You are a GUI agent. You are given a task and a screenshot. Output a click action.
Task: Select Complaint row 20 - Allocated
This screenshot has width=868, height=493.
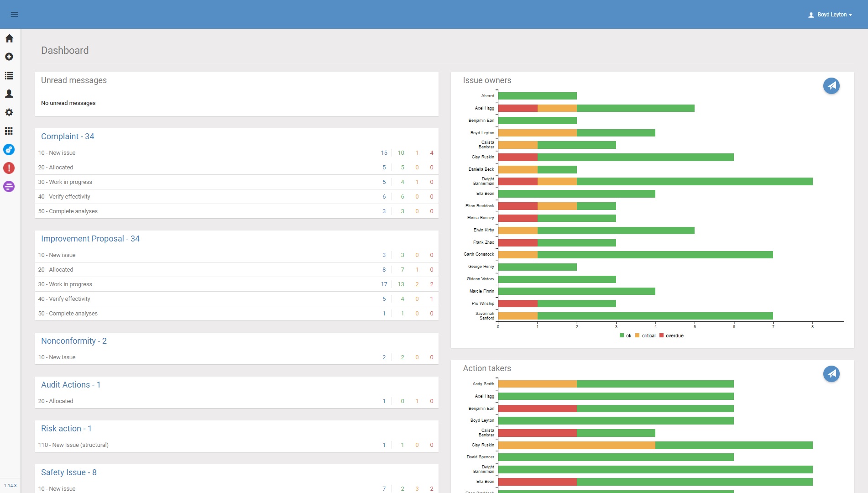click(237, 168)
